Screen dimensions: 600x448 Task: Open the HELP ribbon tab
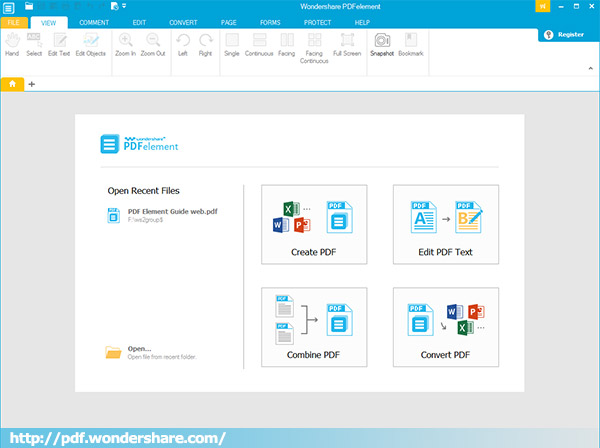pos(362,23)
